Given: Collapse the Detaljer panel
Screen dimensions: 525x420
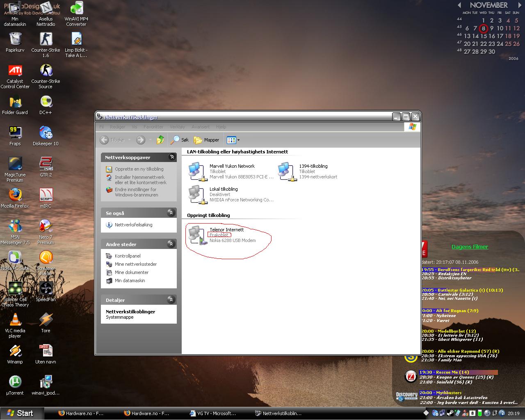Looking at the screenshot, I should click(x=171, y=299).
